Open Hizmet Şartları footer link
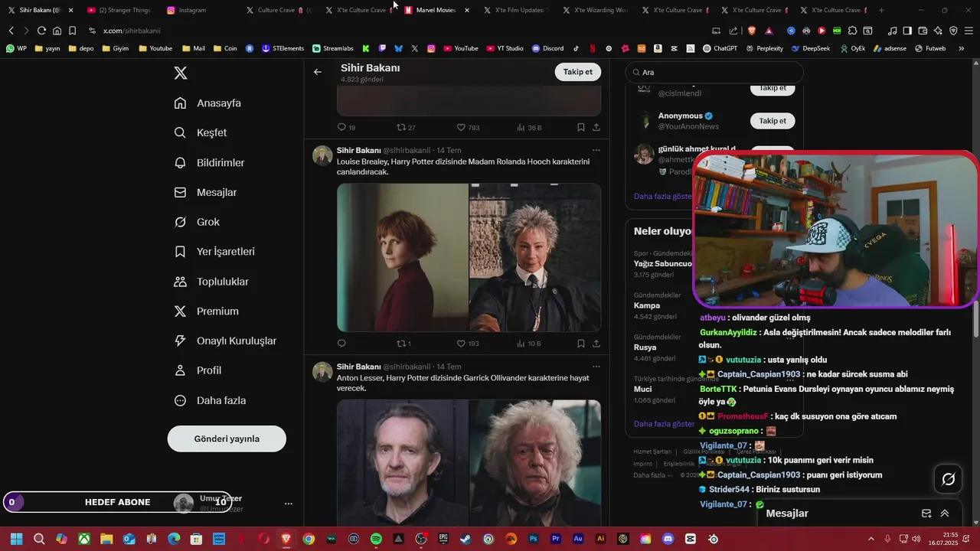The width and height of the screenshot is (980, 551). click(x=652, y=452)
